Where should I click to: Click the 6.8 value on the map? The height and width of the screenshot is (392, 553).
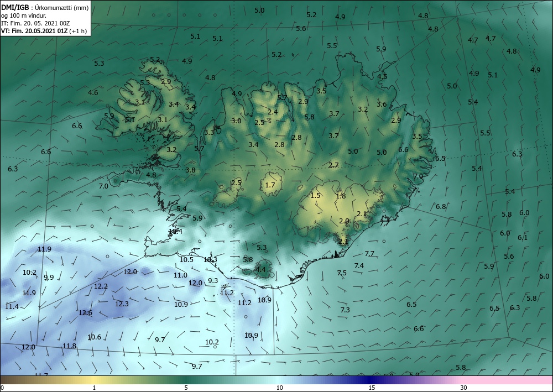coord(441,207)
